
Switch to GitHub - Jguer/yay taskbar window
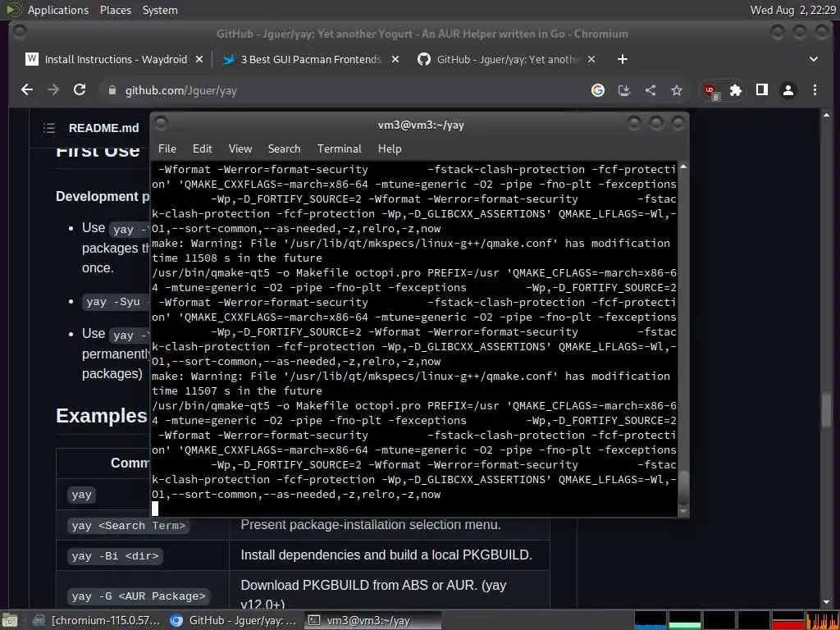tap(234, 620)
